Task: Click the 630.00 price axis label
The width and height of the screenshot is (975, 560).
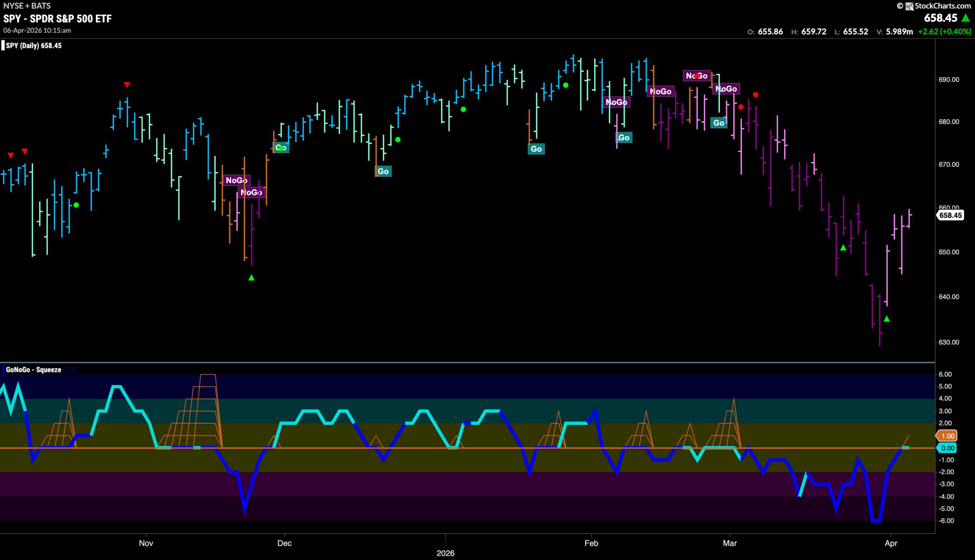Action: (x=949, y=342)
